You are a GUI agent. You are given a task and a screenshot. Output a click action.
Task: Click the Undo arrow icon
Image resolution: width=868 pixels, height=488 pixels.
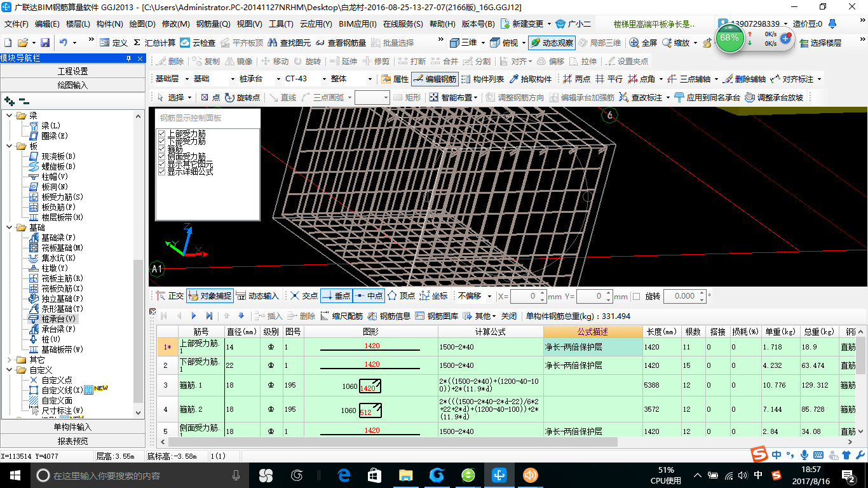coord(64,43)
